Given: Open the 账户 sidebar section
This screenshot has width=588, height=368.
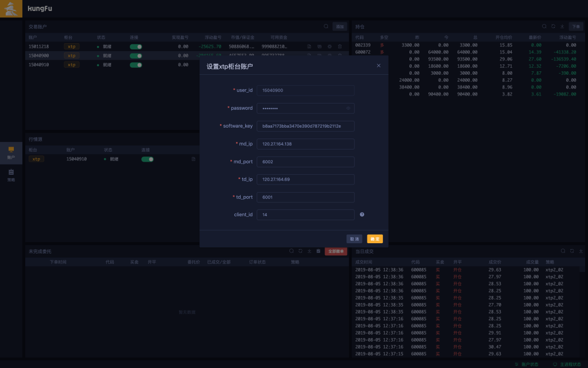Looking at the screenshot, I should tap(11, 153).
